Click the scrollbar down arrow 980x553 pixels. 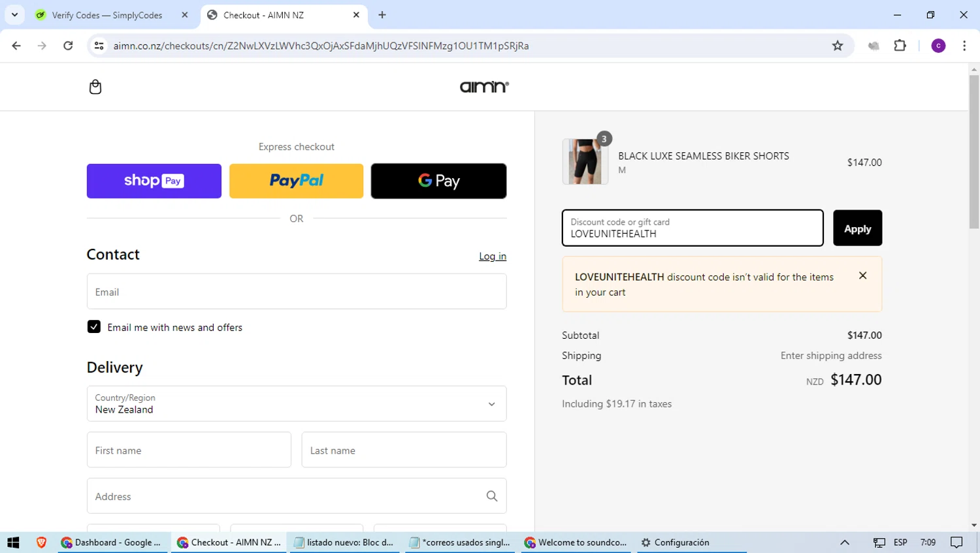974,525
